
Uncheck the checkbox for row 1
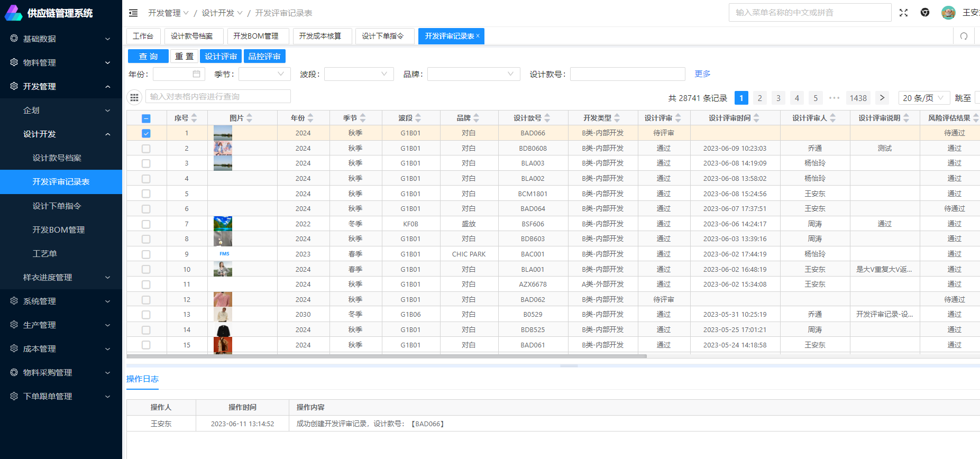pyautogui.click(x=146, y=133)
